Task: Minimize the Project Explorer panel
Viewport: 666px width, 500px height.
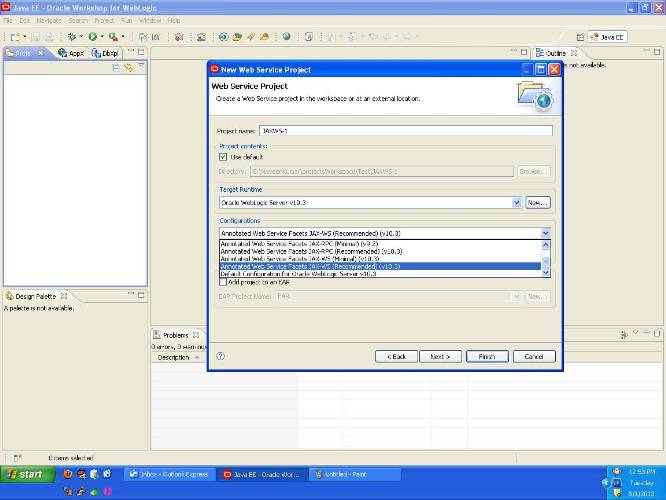Action: pos(131,51)
